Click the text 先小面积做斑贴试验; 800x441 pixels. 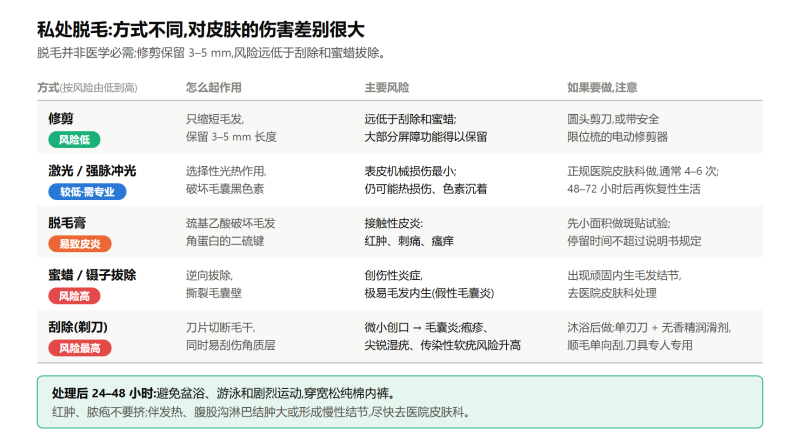[x=619, y=224]
